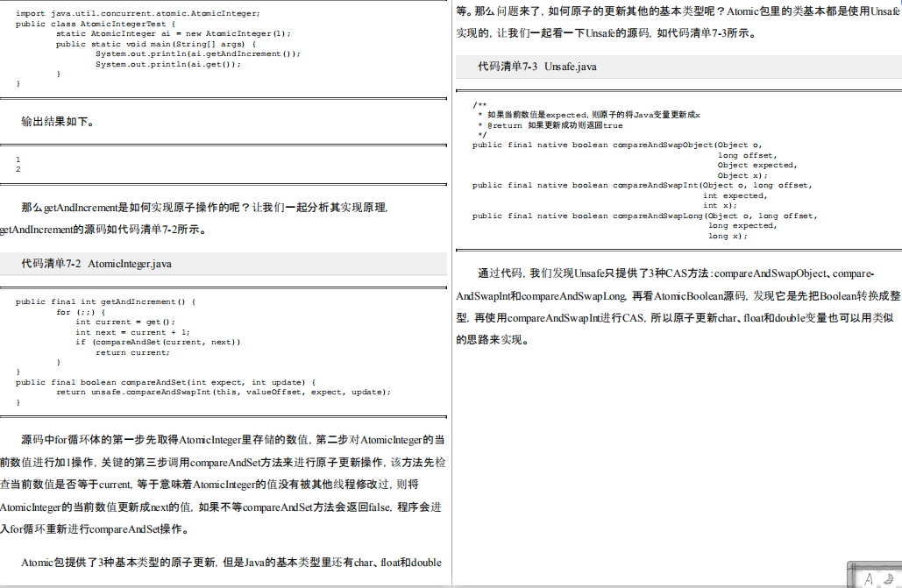The image size is (902, 588).
Task: Click the line 'getAndIncrement的源码如代码清单7-2所示。'
Action: click(x=103, y=230)
